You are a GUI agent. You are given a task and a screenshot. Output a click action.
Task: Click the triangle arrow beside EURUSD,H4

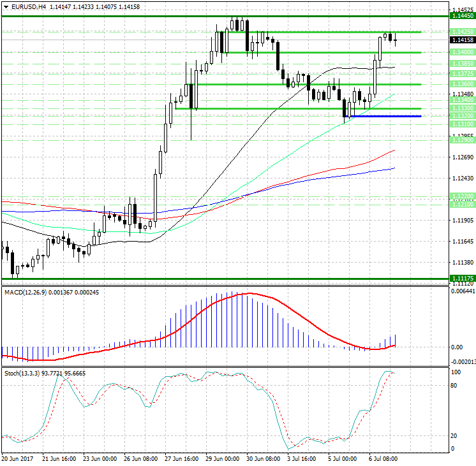click(x=5, y=6)
